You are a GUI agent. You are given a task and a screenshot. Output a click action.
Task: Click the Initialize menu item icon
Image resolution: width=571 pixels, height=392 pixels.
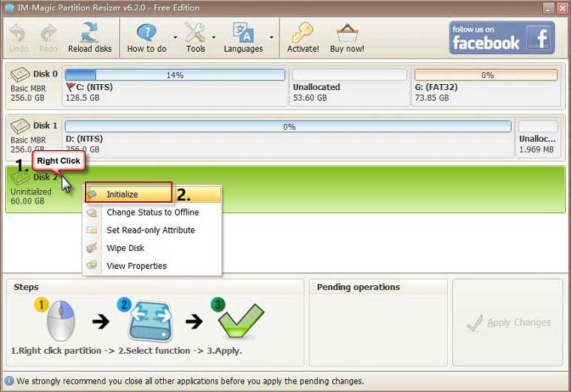point(92,194)
